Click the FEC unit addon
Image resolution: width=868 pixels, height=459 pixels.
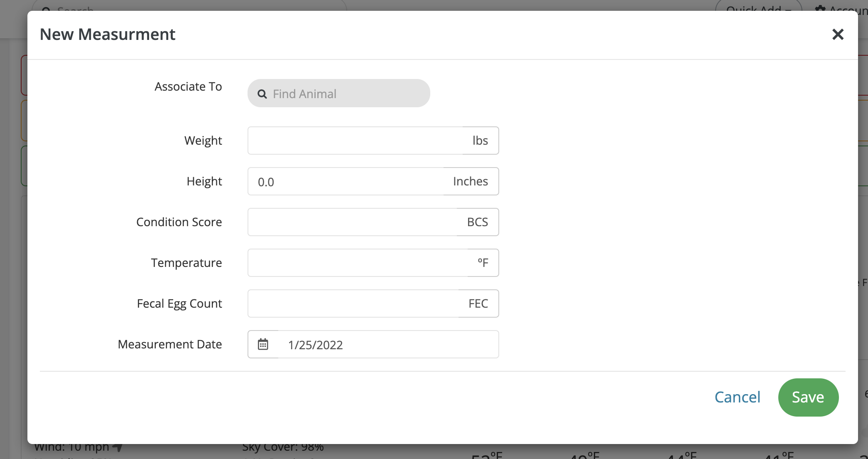(x=478, y=304)
